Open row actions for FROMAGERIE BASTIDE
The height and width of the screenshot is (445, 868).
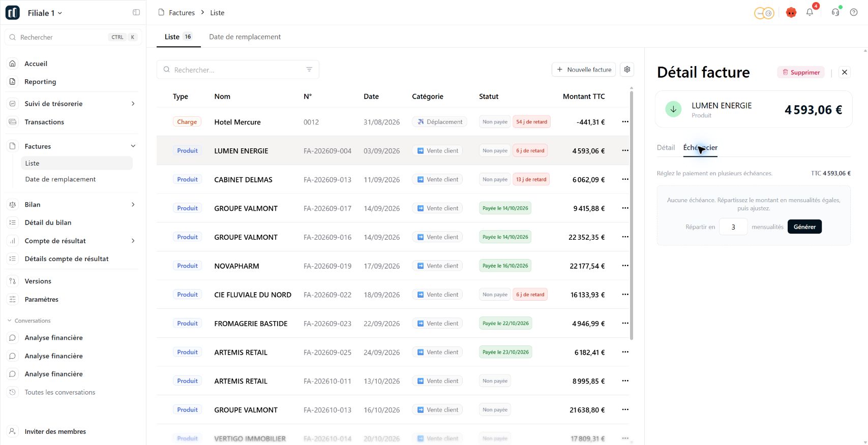(x=625, y=324)
